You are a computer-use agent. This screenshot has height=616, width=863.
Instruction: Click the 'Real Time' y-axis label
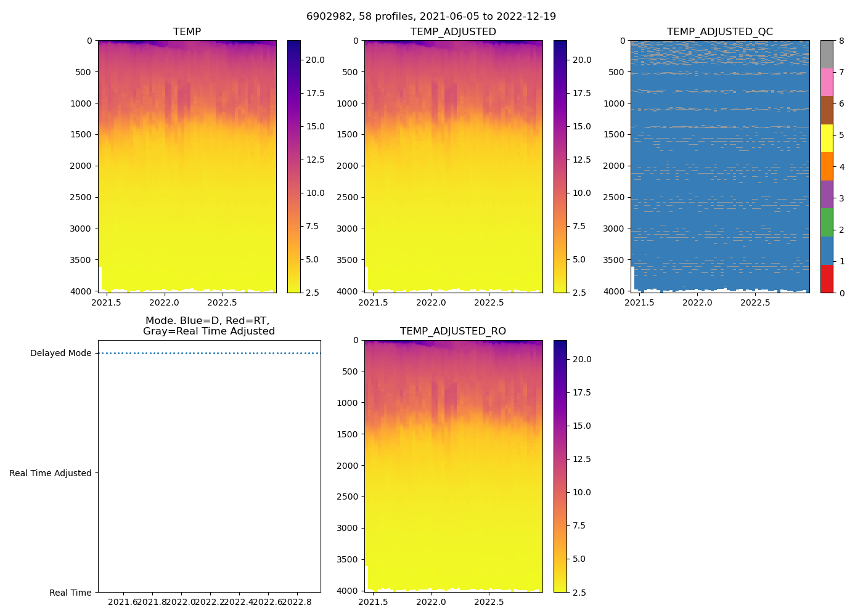pyautogui.click(x=70, y=593)
